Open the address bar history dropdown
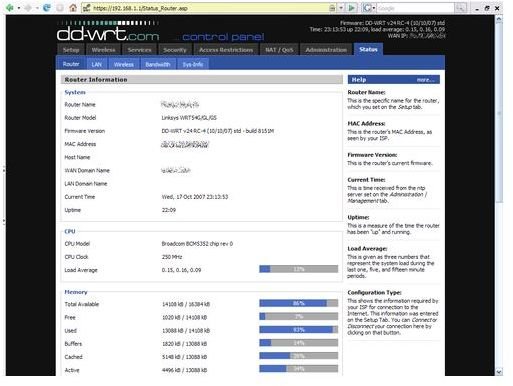The width and height of the screenshot is (513, 386). 341,8
